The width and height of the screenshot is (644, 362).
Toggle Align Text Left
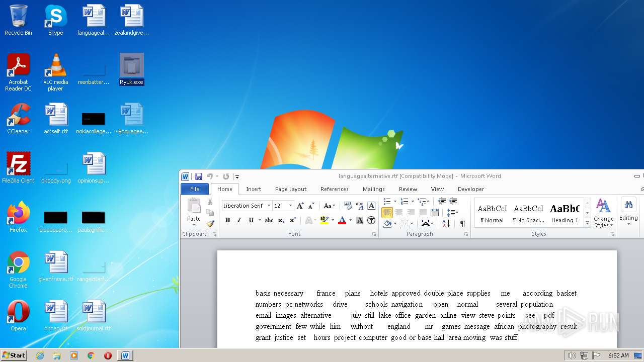pyautogui.click(x=387, y=213)
